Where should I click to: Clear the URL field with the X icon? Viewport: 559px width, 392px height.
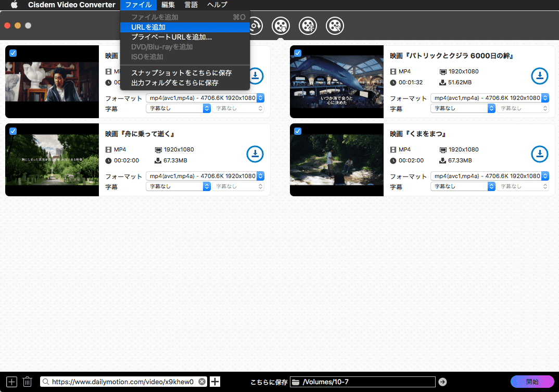click(x=202, y=382)
